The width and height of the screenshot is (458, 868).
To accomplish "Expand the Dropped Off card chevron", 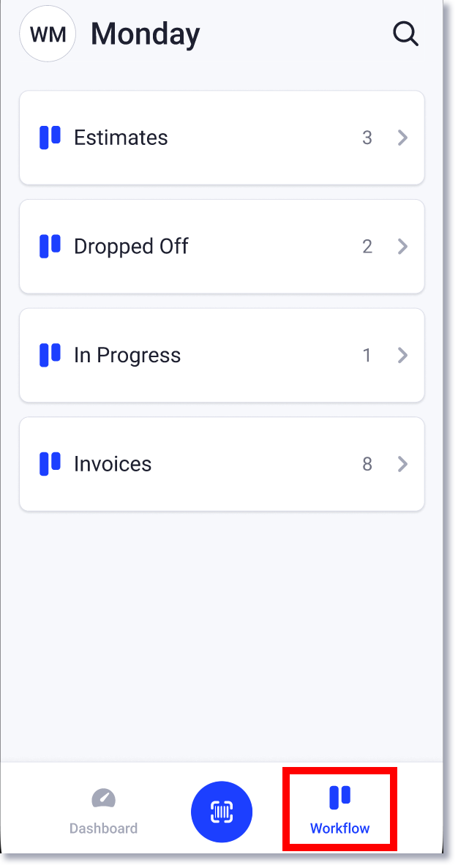I will pyautogui.click(x=402, y=247).
